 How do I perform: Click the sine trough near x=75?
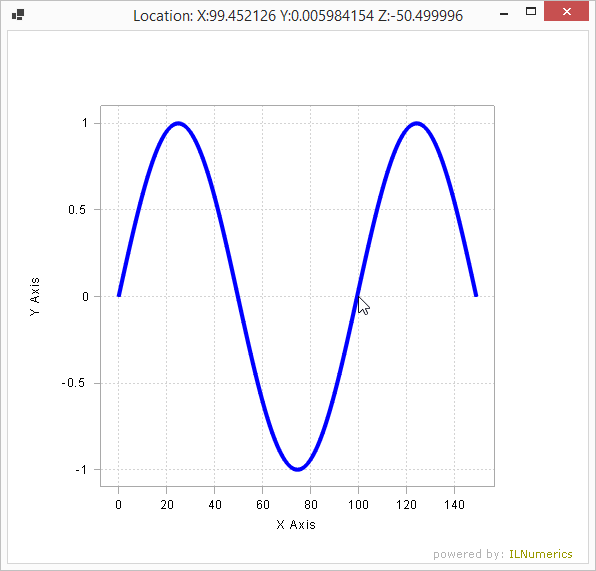pyautogui.click(x=298, y=469)
